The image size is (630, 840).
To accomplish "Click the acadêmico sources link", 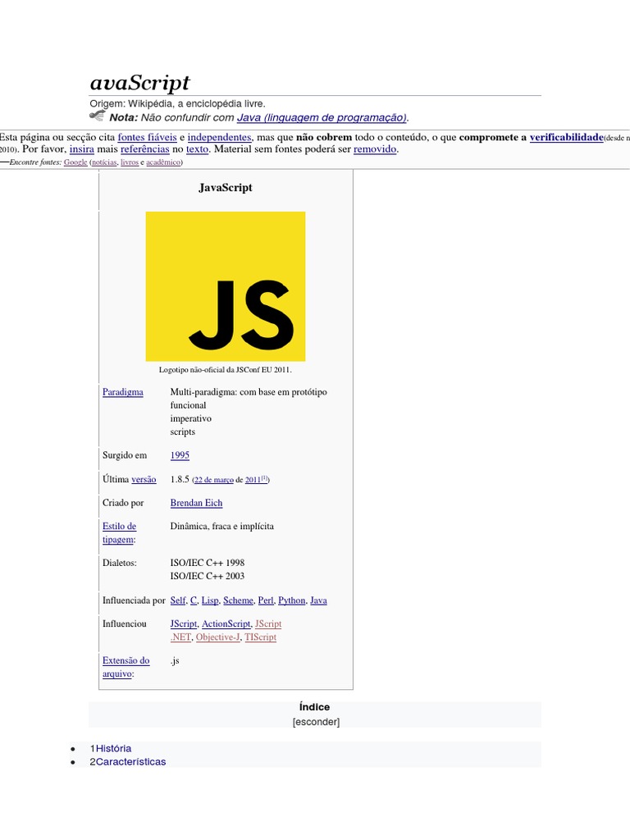I will tap(163, 162).
